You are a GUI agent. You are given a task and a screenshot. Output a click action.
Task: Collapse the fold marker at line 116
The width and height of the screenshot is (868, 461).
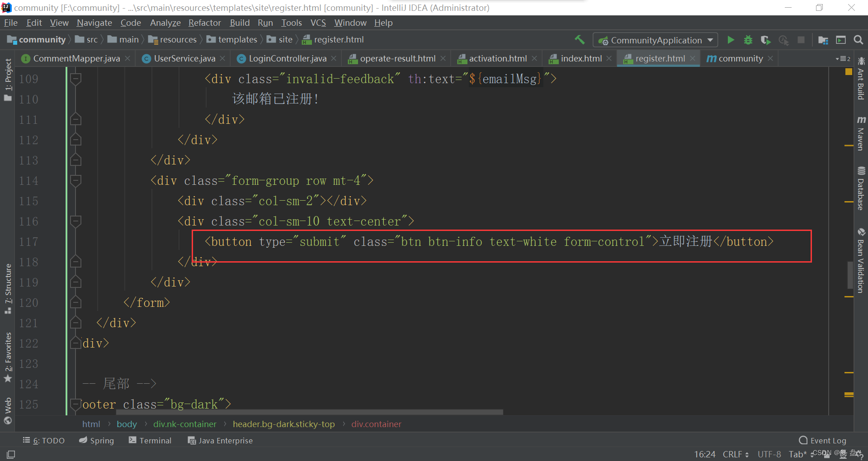[75, 221]
